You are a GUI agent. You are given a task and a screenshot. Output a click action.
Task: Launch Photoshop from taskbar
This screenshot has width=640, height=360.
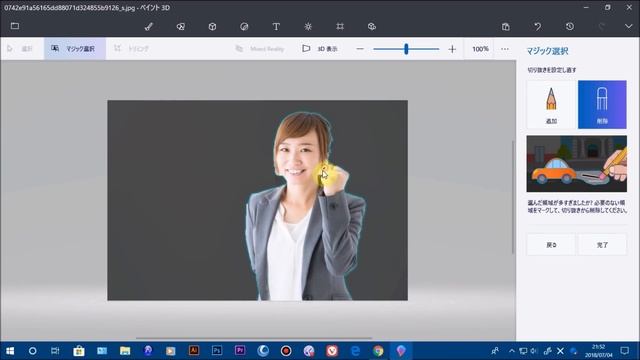coord(217,351)
